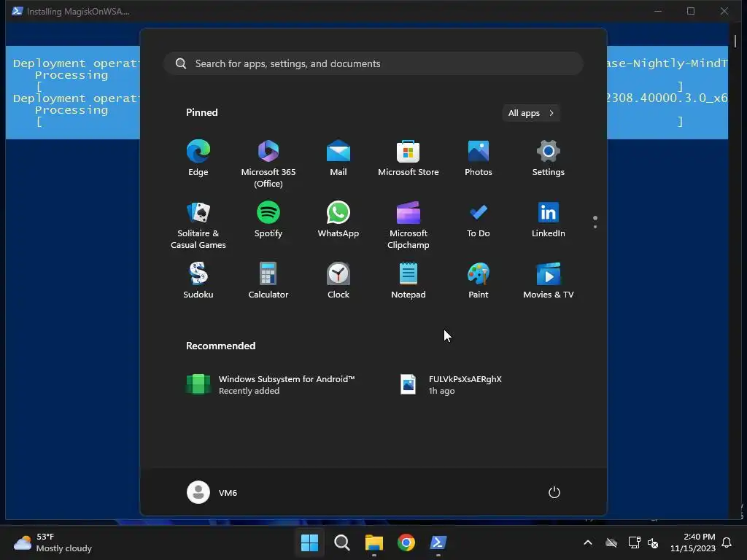Open the FULVkPsXsAERghX recommended file
The image size is (747, 560).
[451, 385]
